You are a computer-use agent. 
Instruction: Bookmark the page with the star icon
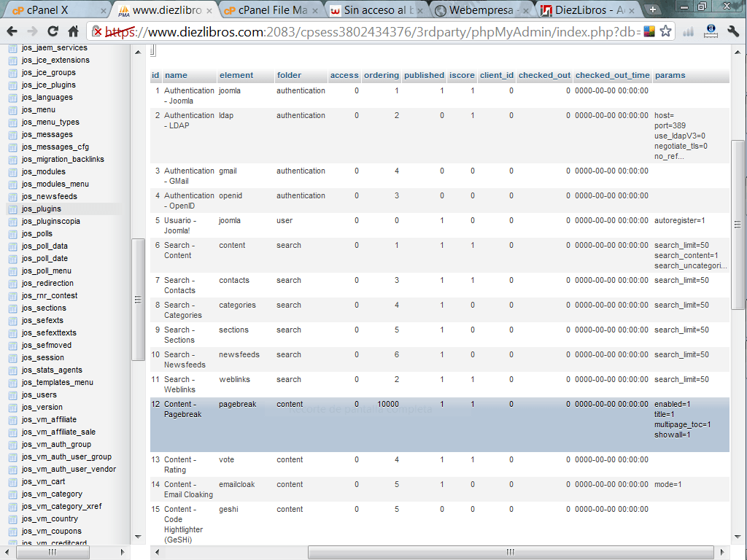pos(665,31)
